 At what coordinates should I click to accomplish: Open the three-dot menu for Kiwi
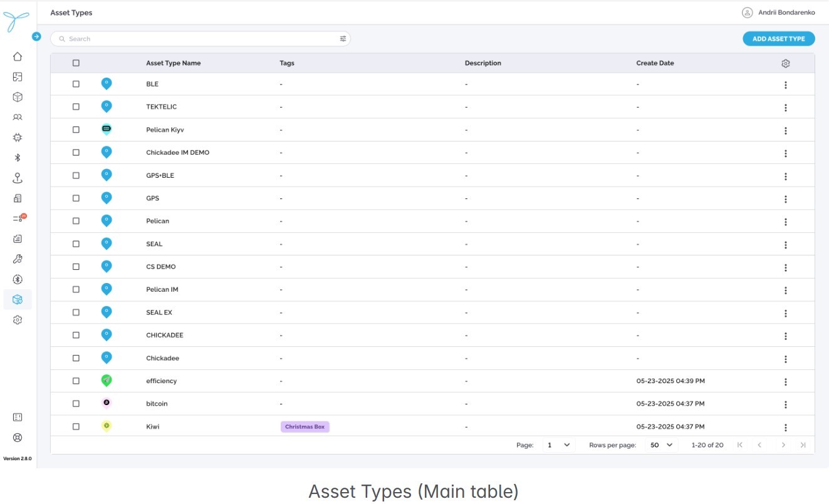click(786, 428)
